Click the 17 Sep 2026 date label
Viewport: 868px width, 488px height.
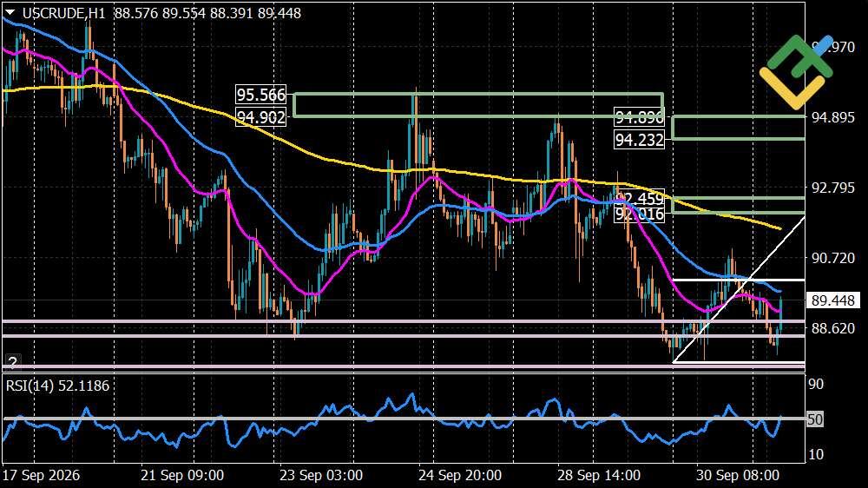[x=42, y=475]
